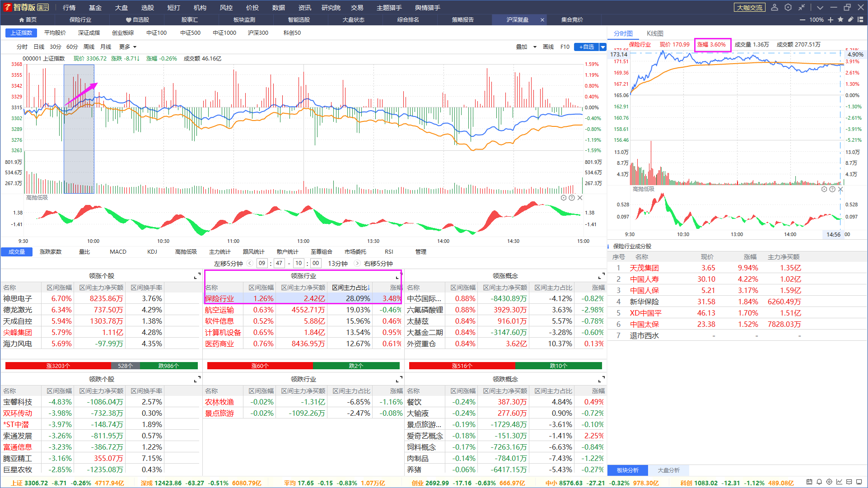This screenshot has height=488, width=868.
Task: Open the user account icon in title bar
Action: 775,7
